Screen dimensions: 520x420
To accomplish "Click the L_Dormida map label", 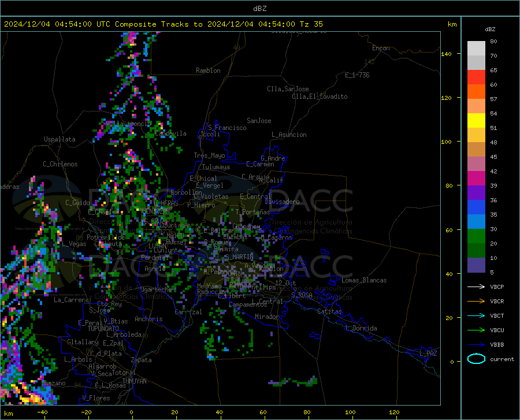I will coord(361,328).
